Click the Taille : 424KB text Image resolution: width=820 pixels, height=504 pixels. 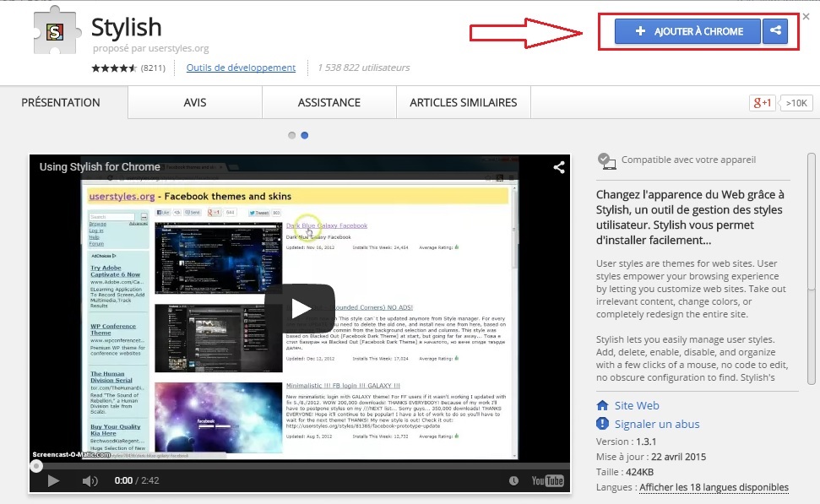624,472
